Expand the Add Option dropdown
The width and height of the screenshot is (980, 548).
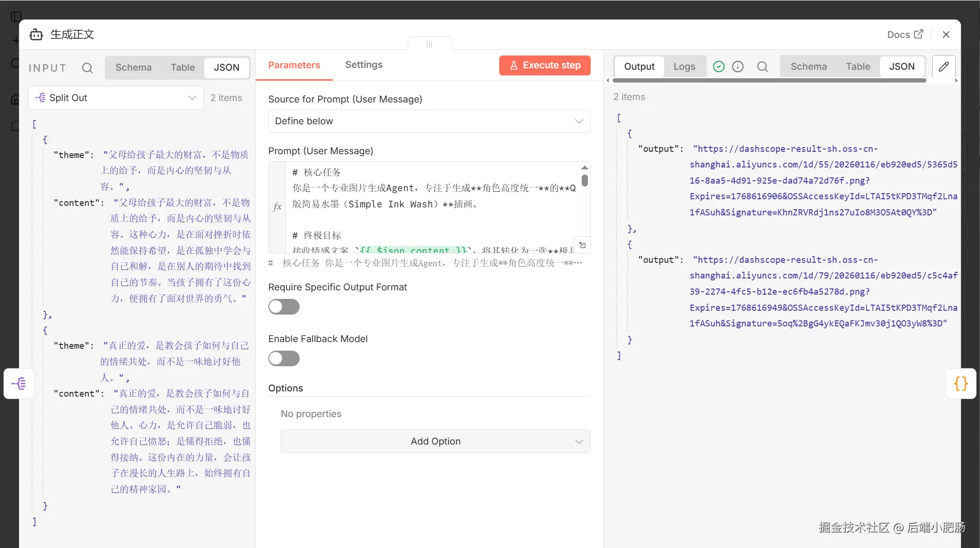click(x=435, y=441)
